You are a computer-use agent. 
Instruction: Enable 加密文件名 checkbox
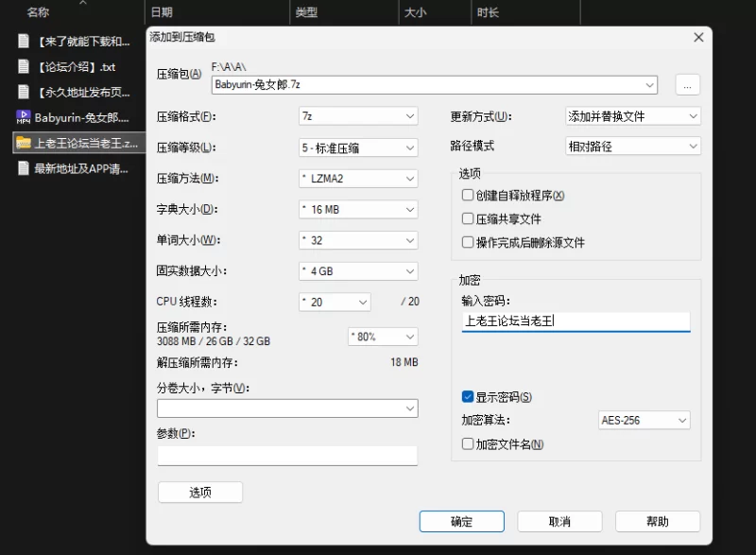pyautogui.click(x=467, y=443)
